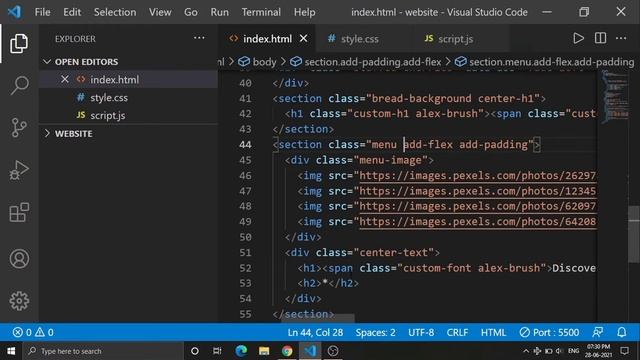Image resolution: width=640 pixels, height=360 pixels.
Task: Click the Type here to search box
Action: (102, 351)
